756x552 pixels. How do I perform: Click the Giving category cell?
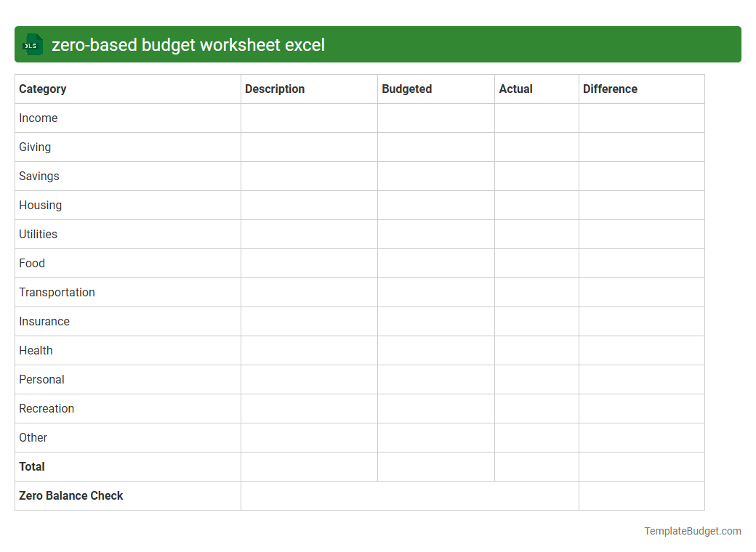34,147
